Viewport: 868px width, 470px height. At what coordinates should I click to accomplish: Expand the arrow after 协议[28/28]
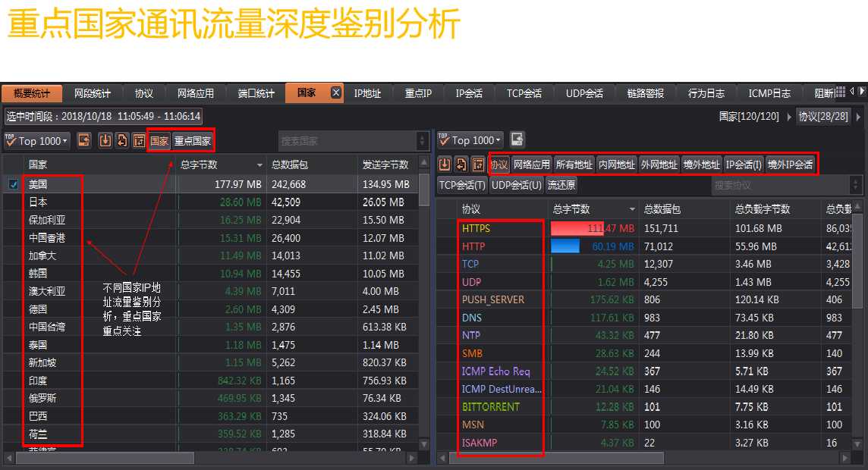858,117
